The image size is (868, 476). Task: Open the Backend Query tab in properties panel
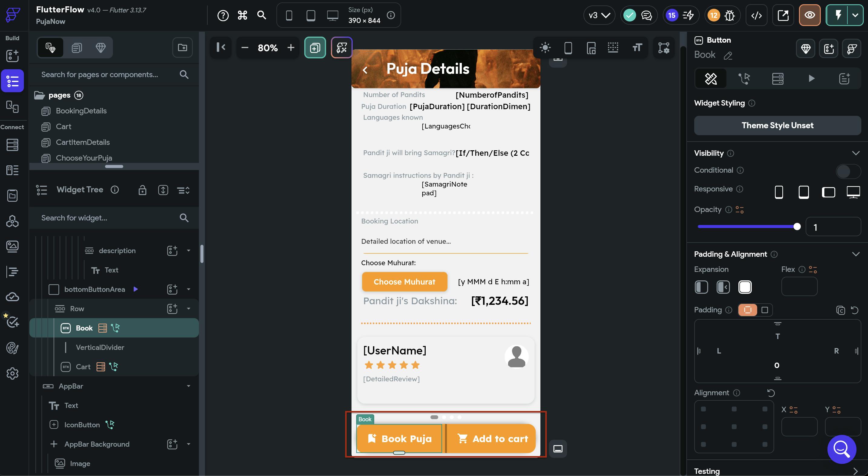point(778,79)
